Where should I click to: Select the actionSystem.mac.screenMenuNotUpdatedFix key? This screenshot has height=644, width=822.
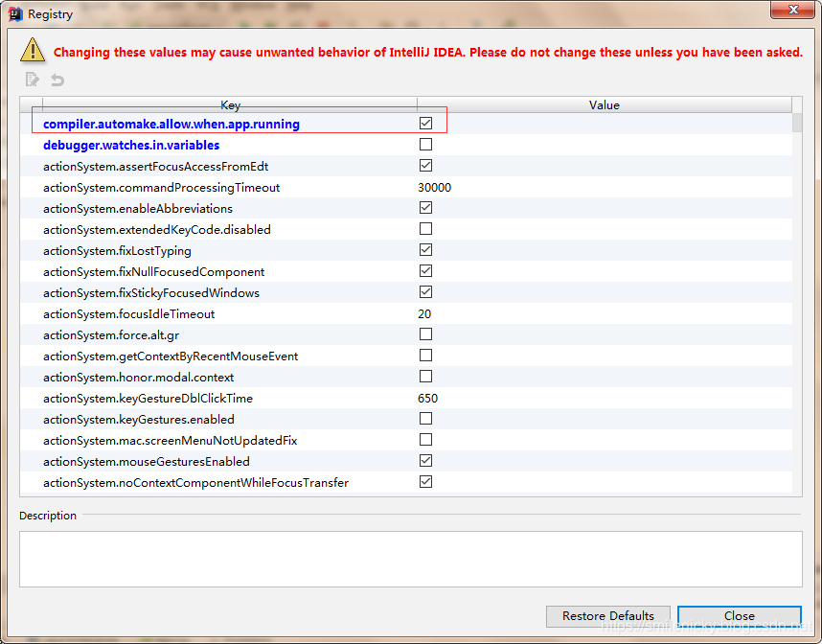(x=170, y=441)
